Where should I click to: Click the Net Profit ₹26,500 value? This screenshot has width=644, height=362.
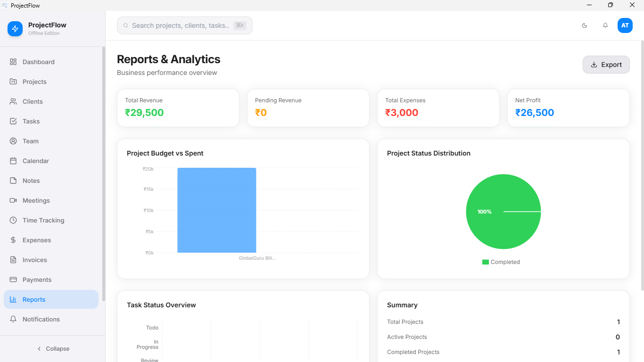535,113
